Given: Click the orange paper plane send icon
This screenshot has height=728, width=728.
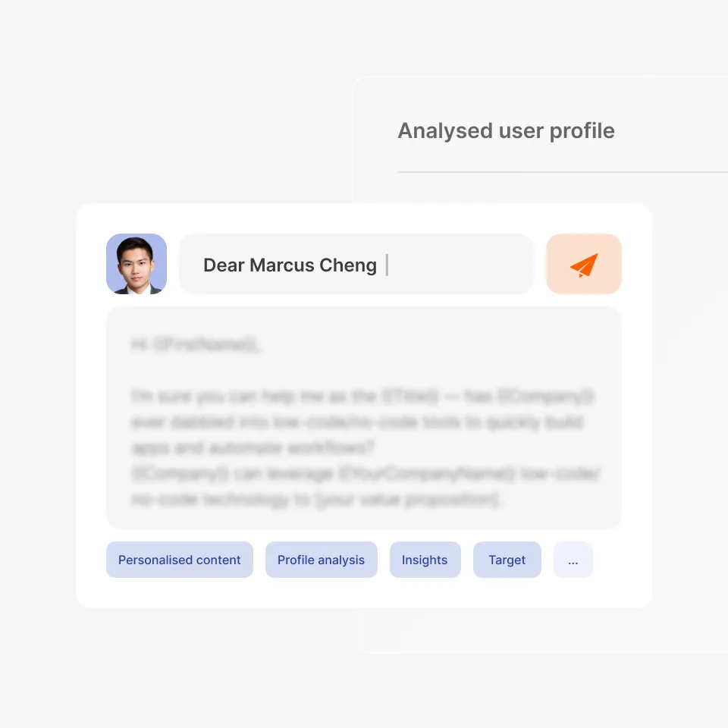Looking at the screenshot, I should 584,265.
